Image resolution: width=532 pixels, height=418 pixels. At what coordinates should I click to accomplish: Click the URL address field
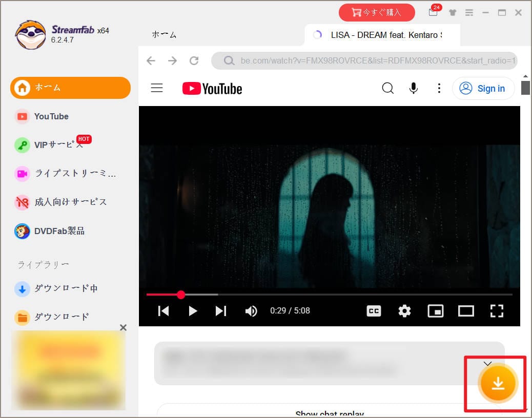click(x=364, y=60)
